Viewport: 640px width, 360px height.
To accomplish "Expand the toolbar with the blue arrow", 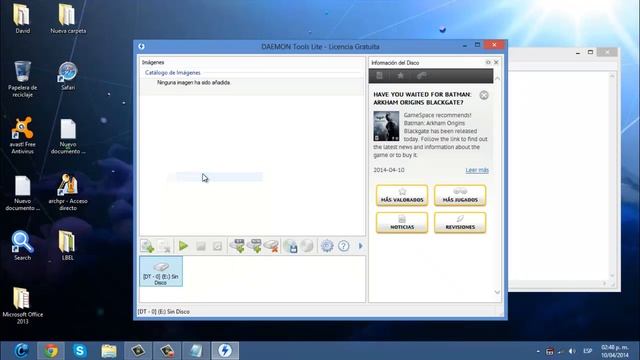I will pos(360,246).
